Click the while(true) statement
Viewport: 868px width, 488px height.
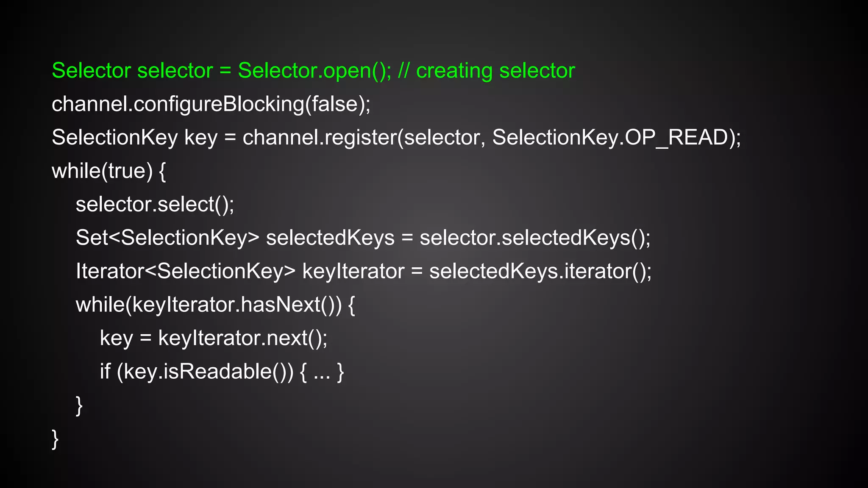(102, 171)
